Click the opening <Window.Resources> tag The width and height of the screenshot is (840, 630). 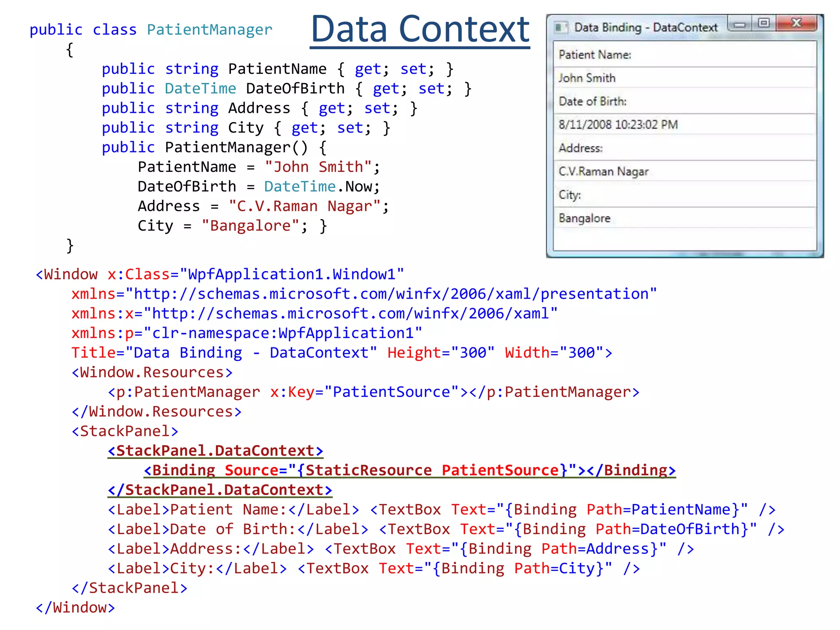(x=152, y=372)
